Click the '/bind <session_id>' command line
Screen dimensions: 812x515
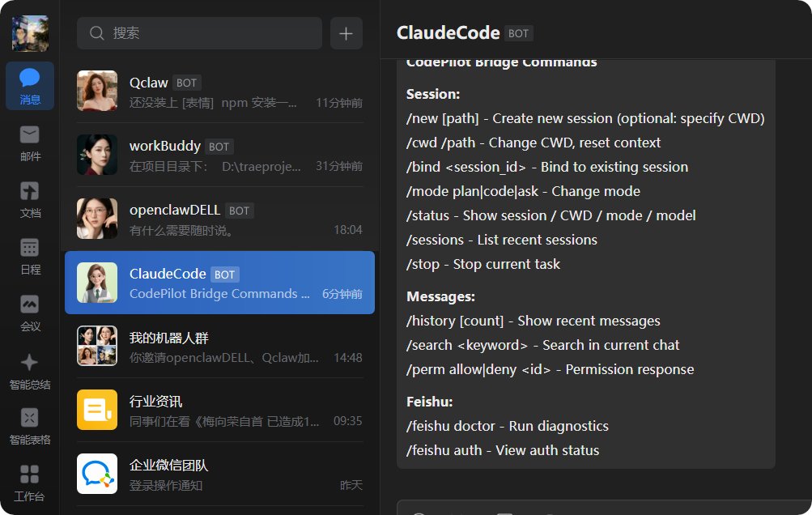[x=547, y=167]
